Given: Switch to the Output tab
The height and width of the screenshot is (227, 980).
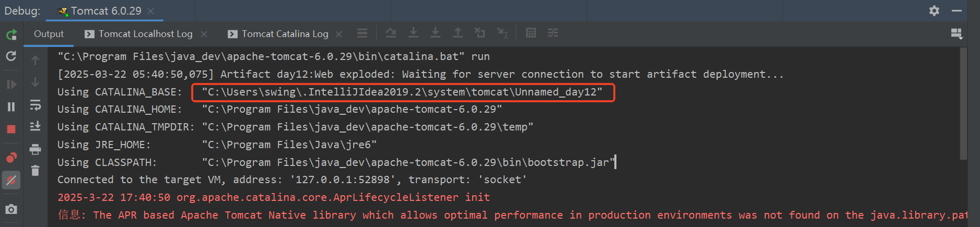Looking at the screenshot, I should pos(49,34).
